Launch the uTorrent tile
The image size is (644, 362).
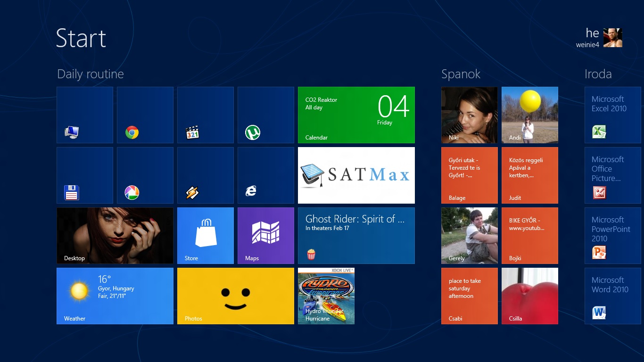266,115
